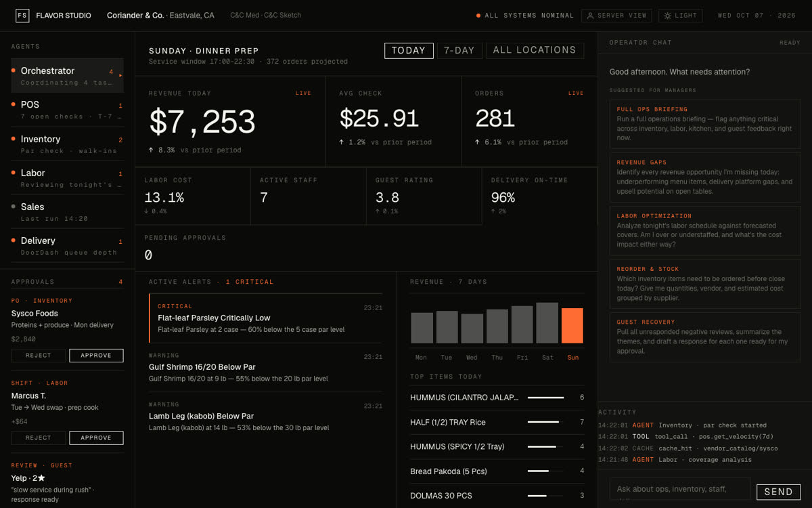The width and height of the screenshot is (812, 508).
Task: Click the Orders 281 card
Action: [x=530, y=121]
